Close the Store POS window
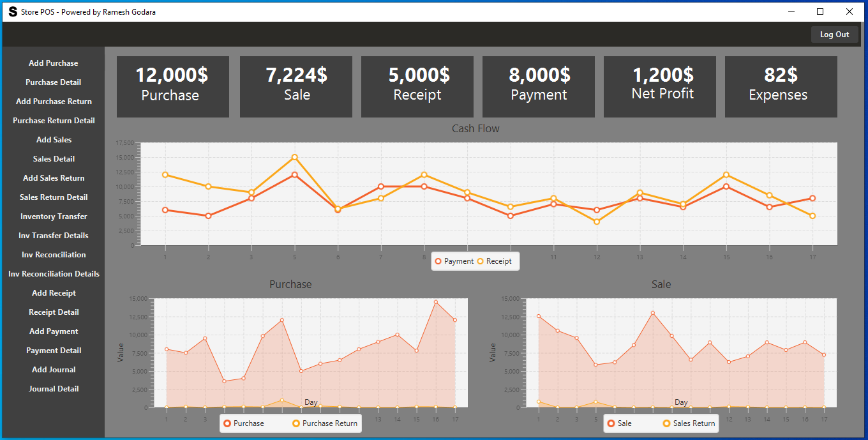Image resolution: width=868 pixels, height=440 pixels. (x=849, y=11)
